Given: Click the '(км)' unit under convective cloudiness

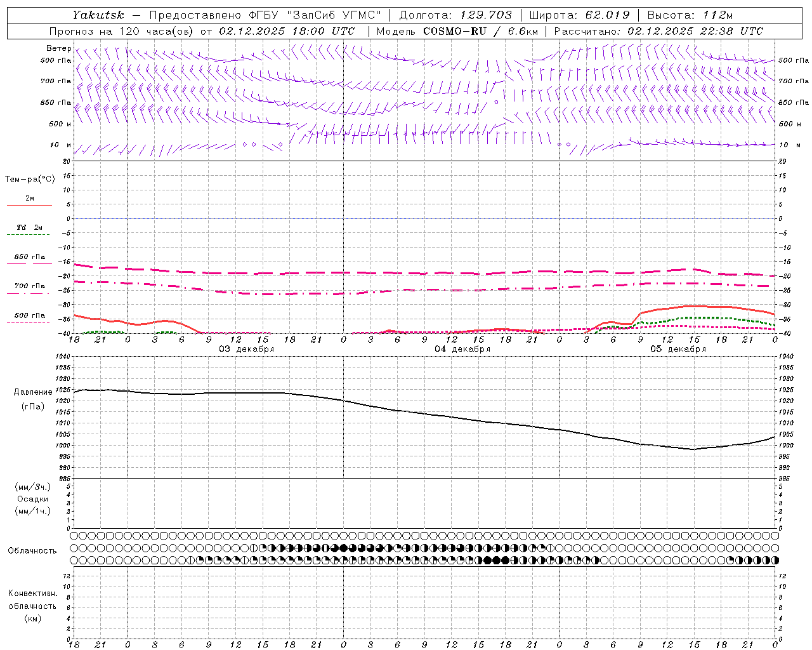Looking at the screenshot, I should (x=32, y=618).
